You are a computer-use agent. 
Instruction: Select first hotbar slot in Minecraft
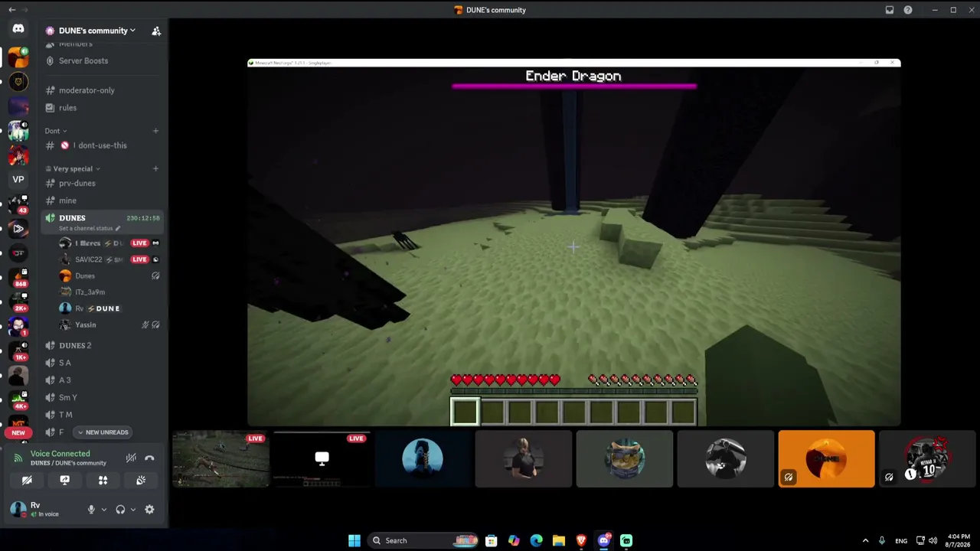point(465,412)
